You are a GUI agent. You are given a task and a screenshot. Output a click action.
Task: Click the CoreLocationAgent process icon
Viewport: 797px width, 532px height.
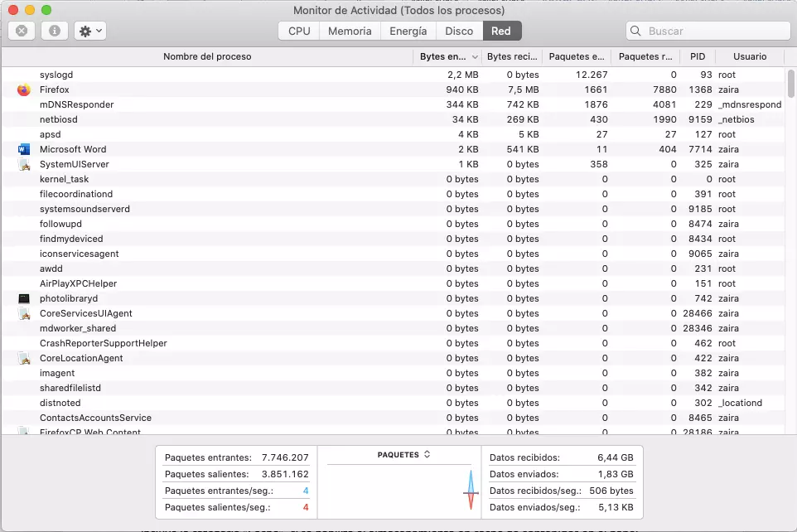(x=24, y=358)
